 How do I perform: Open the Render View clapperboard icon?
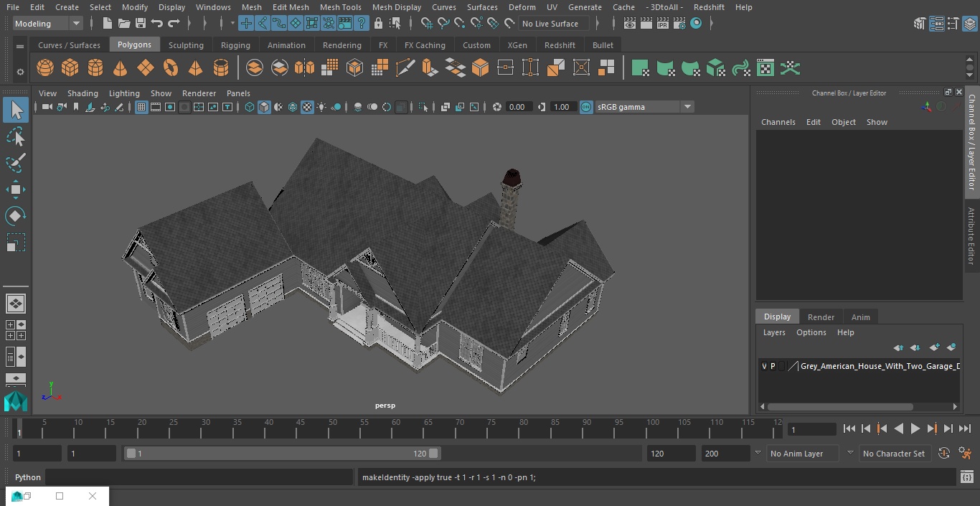click(x=629, y=24)
